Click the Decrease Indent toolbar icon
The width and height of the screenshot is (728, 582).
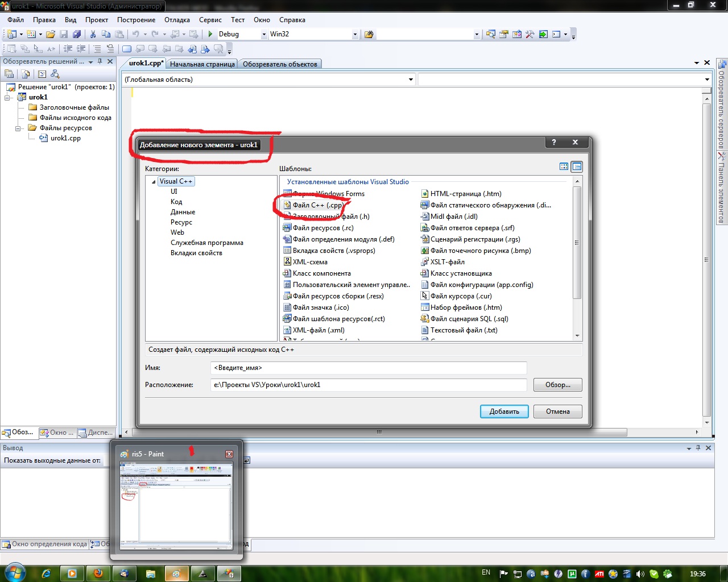pos(68,49)
